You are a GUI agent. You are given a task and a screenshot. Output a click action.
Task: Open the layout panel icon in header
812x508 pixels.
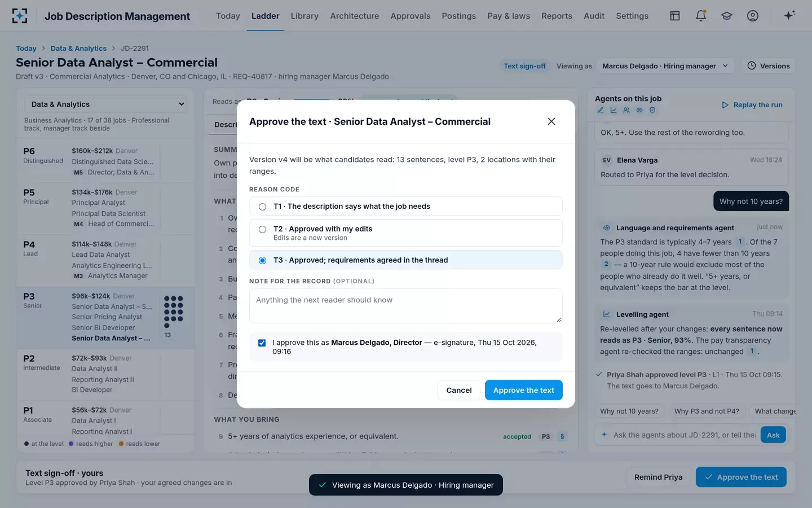(675, 16)
